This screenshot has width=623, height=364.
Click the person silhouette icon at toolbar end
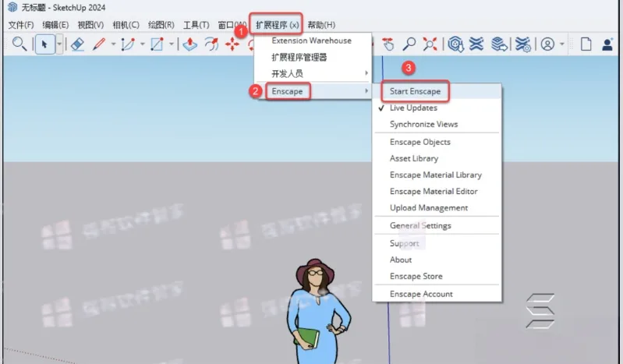(x=607, y=44)
